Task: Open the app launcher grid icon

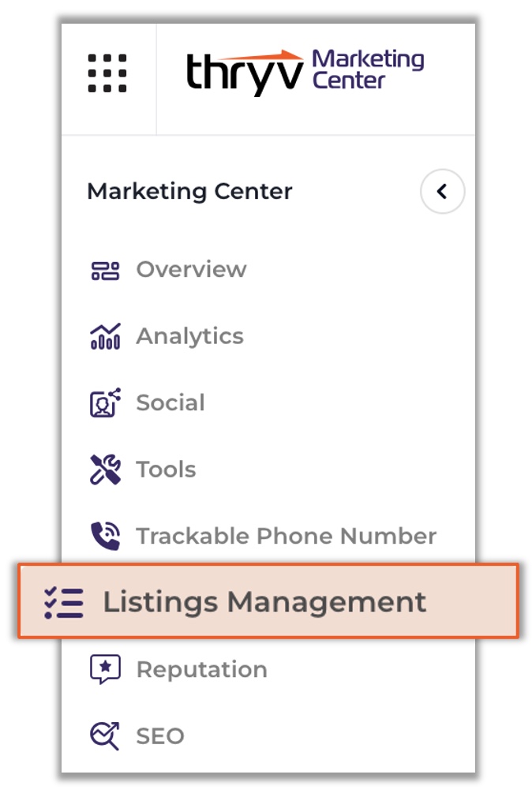Action: 107,73
